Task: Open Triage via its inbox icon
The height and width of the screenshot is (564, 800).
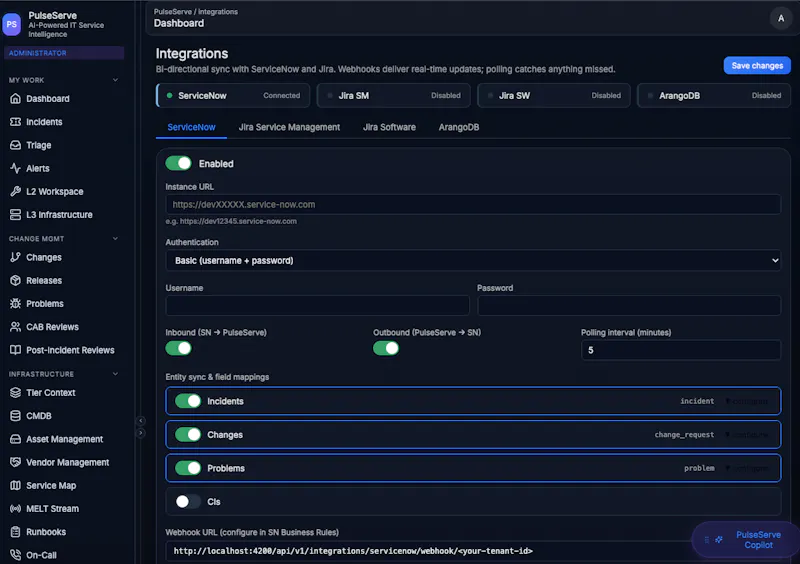Action: (x=15, y=145)
